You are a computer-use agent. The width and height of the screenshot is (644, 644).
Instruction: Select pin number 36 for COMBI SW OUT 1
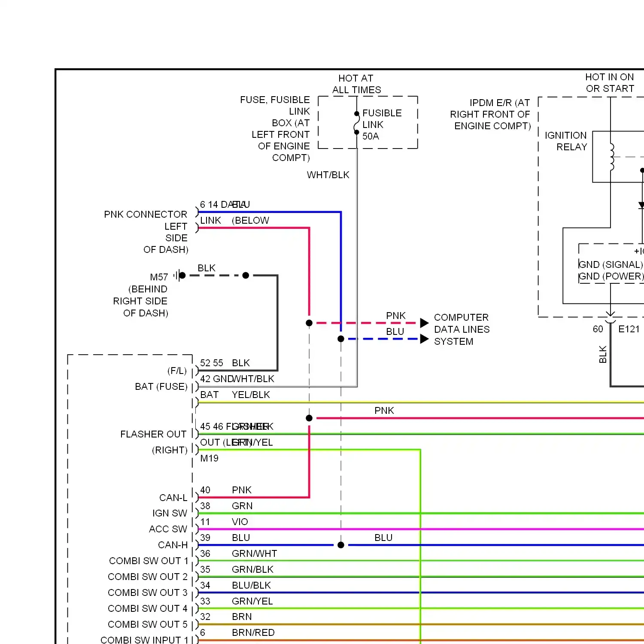point(205,553)
